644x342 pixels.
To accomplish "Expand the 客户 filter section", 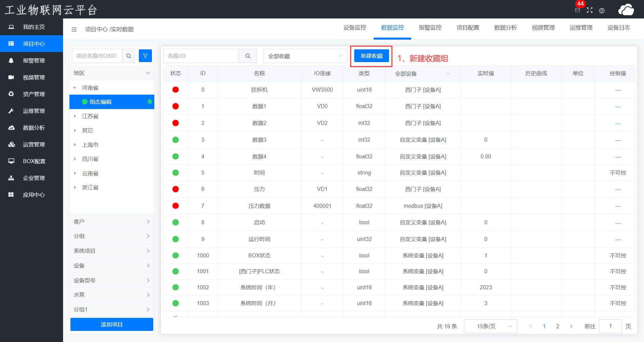I will (x=112, y=222).
